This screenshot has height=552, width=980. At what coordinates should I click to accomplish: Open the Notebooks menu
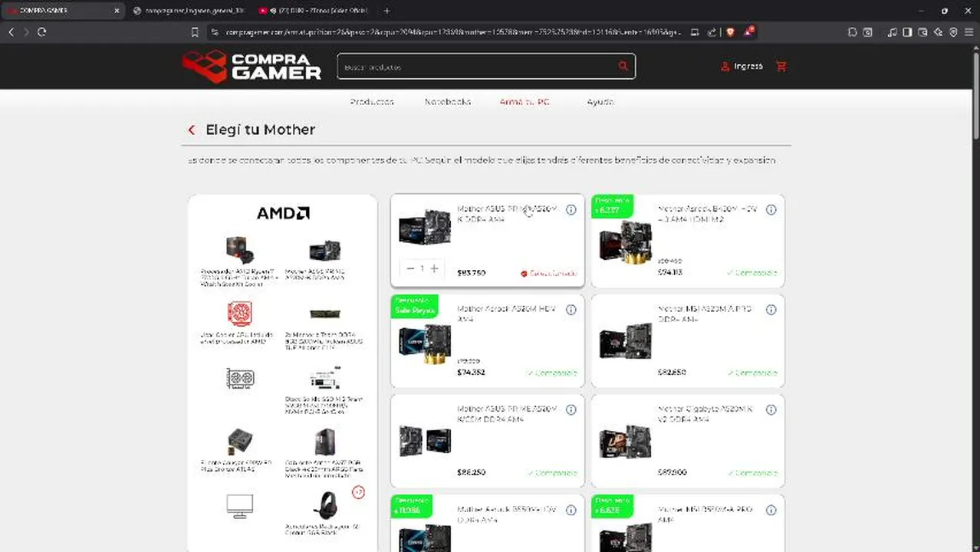click(448, 102)
